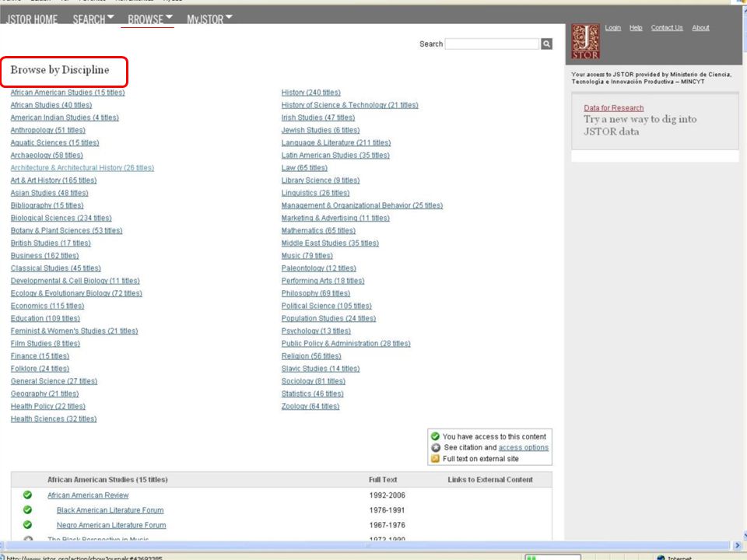Open Negro American Literature Forum journal

coord(111,525)
